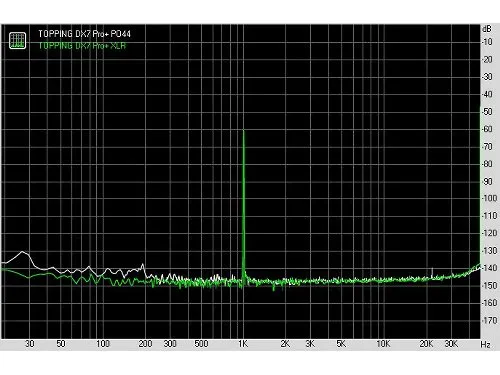Select the green TOPPING DX7 Pro+ XLR legend label

(82, 46)
